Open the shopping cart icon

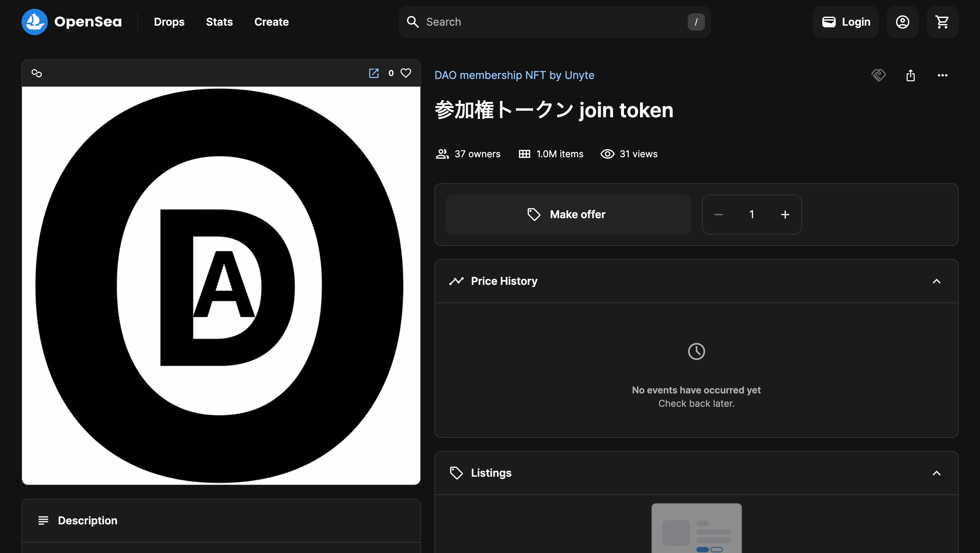click(942, 22)
